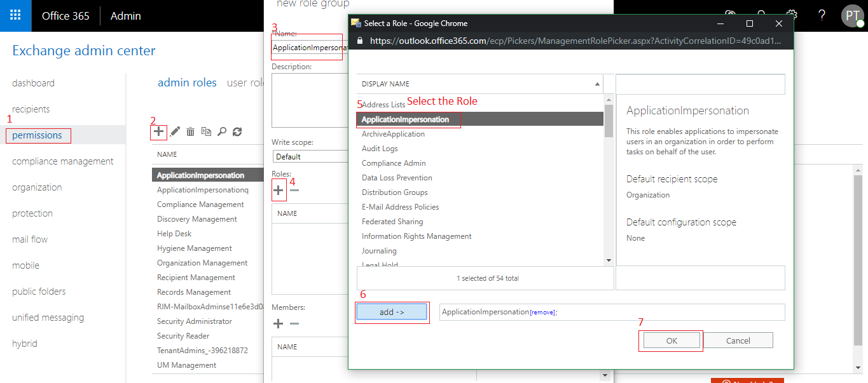This screenshot has width=868, height=383.
Task: Copy the selected role group
Action: point(206,131)
